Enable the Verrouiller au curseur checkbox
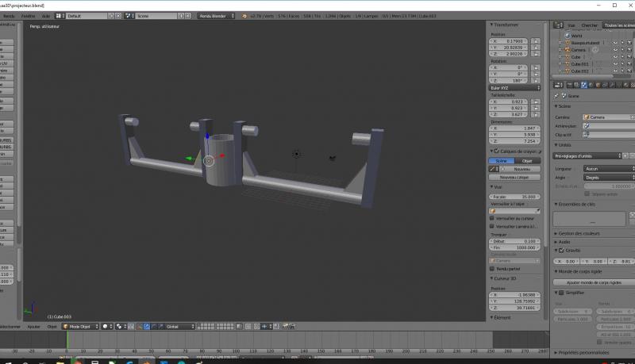The height and width of the screenshot is (364, 635). coord(492,218)
